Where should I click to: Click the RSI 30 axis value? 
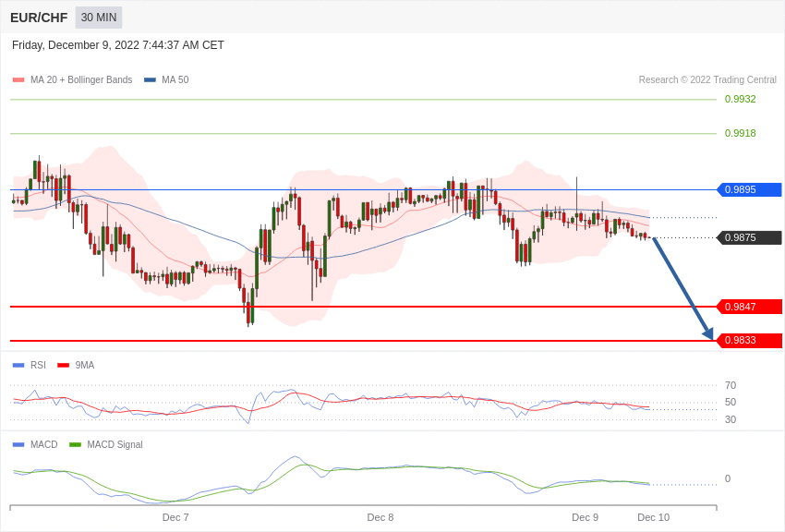[x=731, y=419]
